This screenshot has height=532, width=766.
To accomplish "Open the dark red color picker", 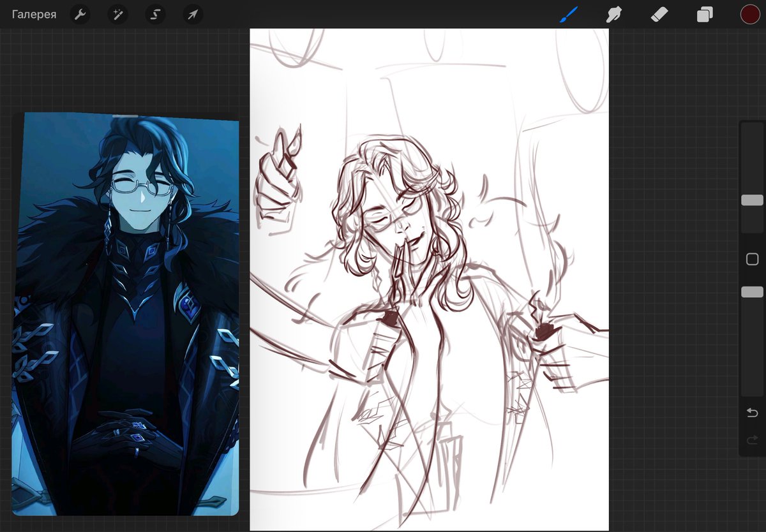I will coord(750,14).
